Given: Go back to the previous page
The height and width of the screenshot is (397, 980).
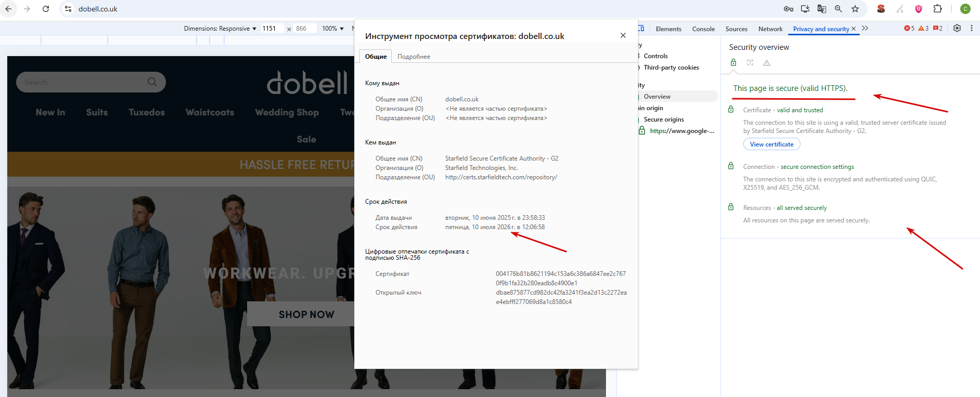Looking at the screenshot, I should point(8,9).
